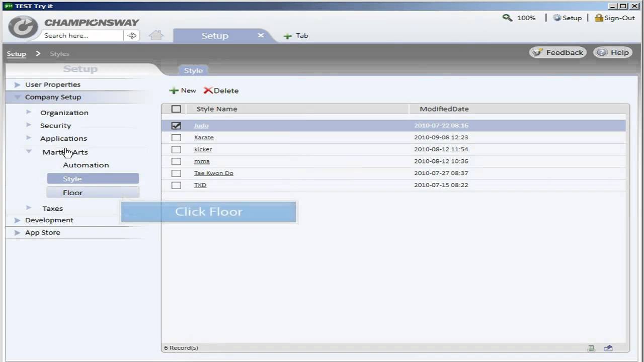Click the Sign-Out lock icon
Screen dimensions: 644x362
point(599,18)
